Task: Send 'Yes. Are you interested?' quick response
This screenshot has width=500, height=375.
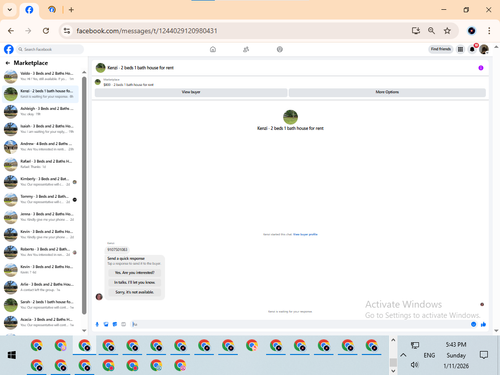Action: point(135,273)
